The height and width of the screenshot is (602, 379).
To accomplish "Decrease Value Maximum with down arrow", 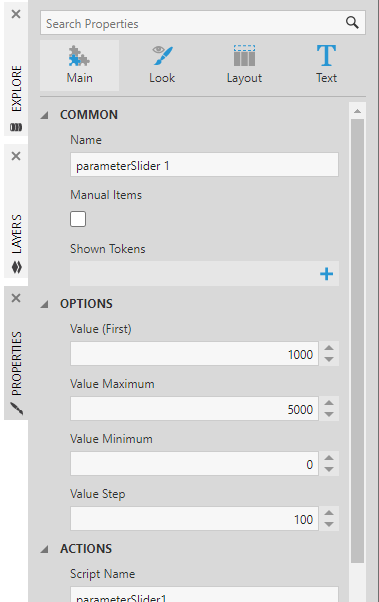I will (x=329, y=415).
